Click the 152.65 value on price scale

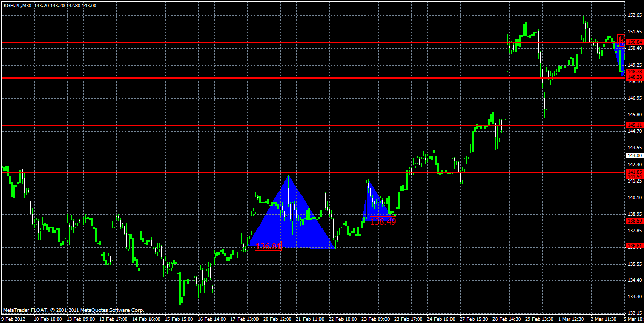click(635, 15)
